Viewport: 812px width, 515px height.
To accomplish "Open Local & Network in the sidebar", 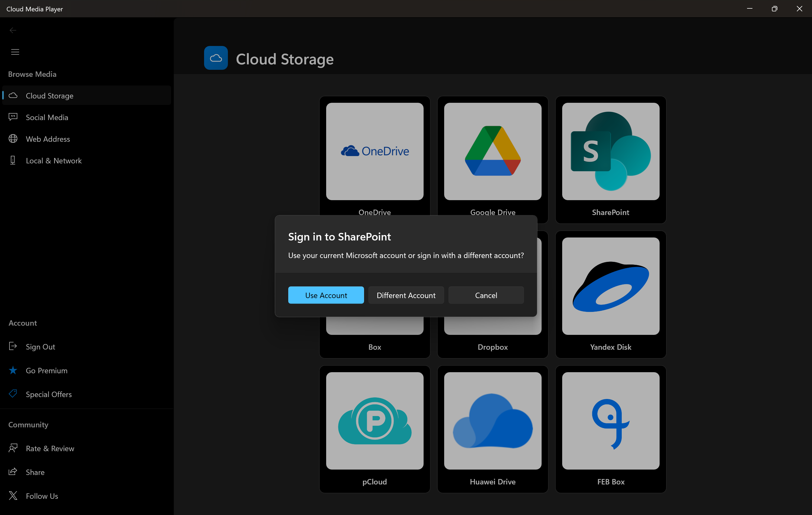I will tap(87, 160).
